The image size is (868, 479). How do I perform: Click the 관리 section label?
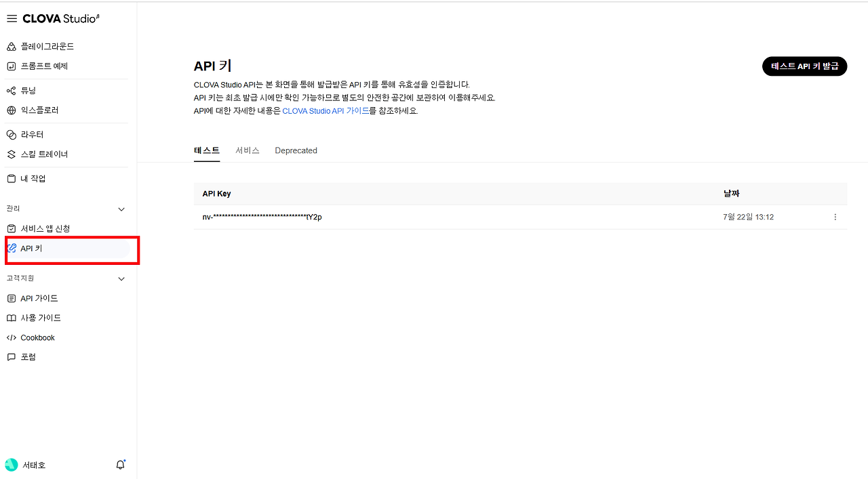coord(14,209)
